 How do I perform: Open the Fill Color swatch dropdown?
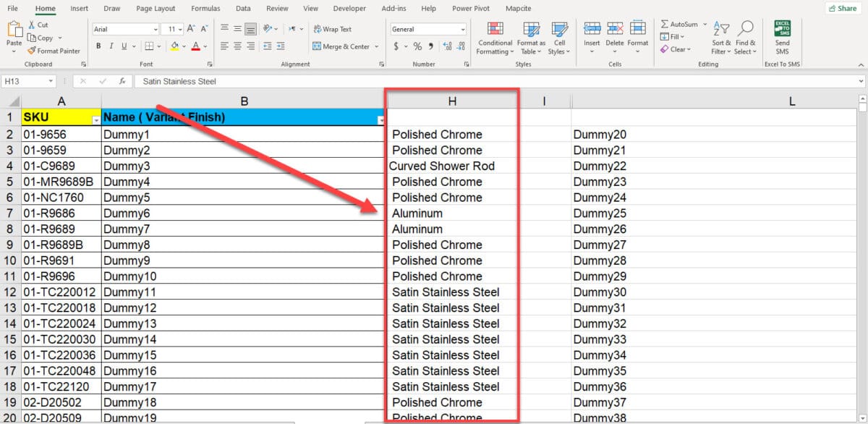click(x=184, y=46)
